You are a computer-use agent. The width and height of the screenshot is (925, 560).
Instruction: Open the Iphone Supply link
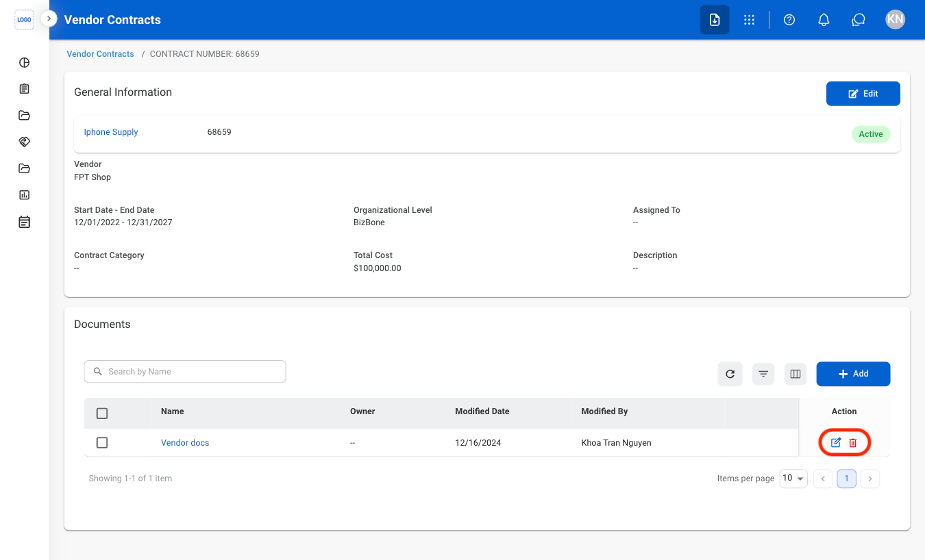pyautogui.click(x=111, y=132)
